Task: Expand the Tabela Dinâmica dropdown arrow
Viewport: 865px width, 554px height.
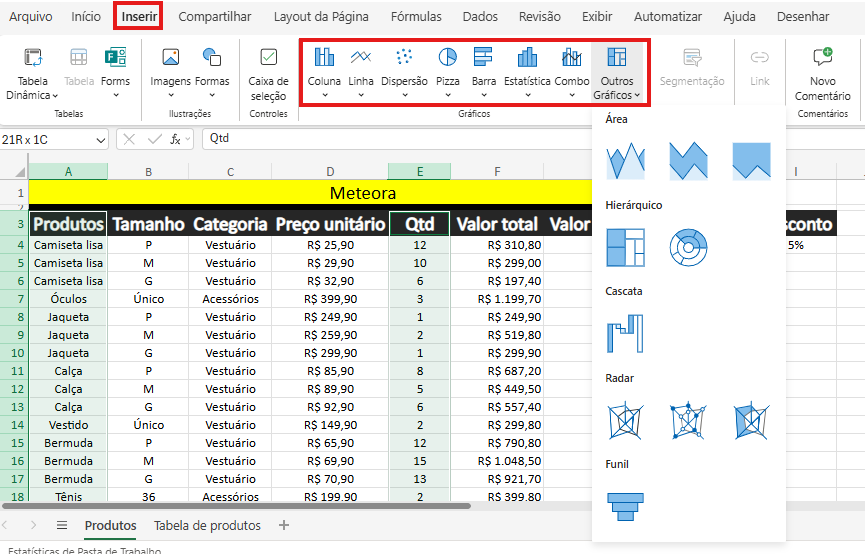Action: pos(55,96)
